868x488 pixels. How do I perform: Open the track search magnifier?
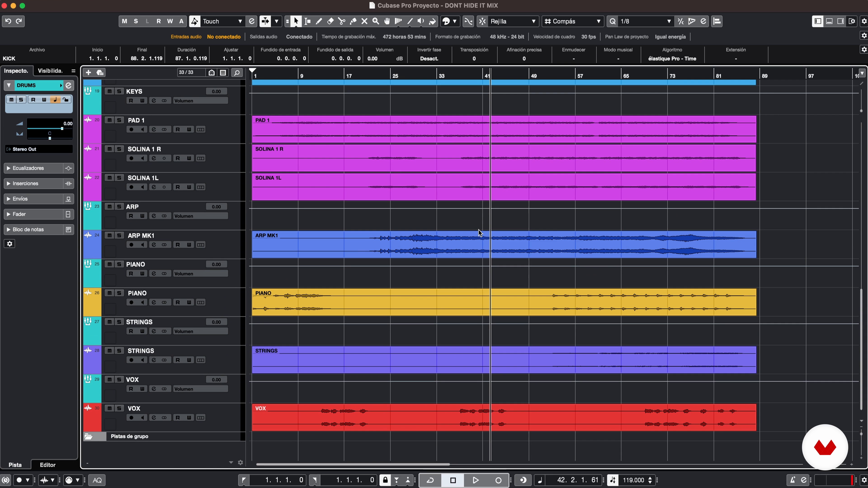tap(237, 72)
